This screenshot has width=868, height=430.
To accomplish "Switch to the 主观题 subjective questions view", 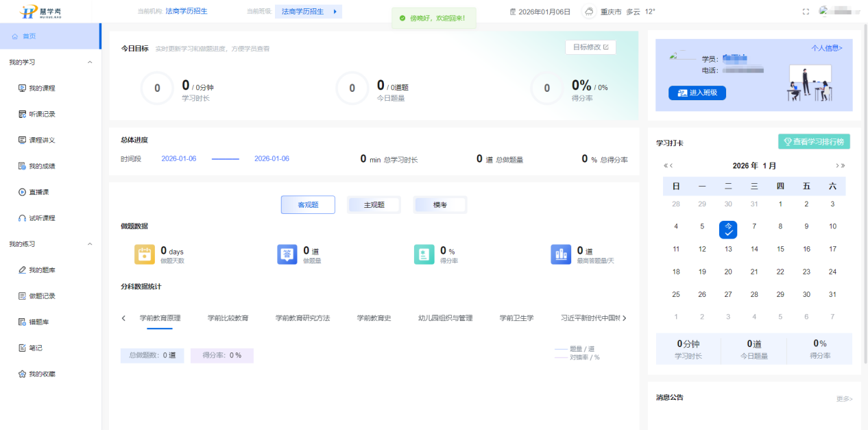I will pyautogui.click(x=374, y=204).
